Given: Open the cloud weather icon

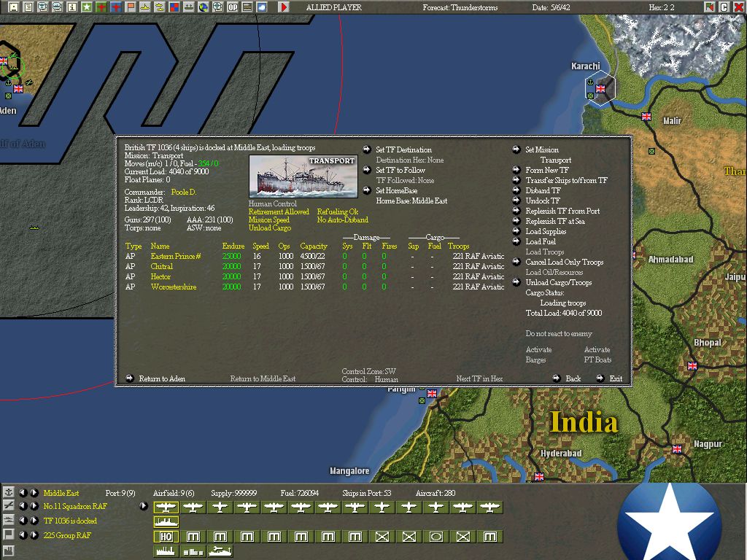Looking at the screenshot, I should (x=262, y=7).
